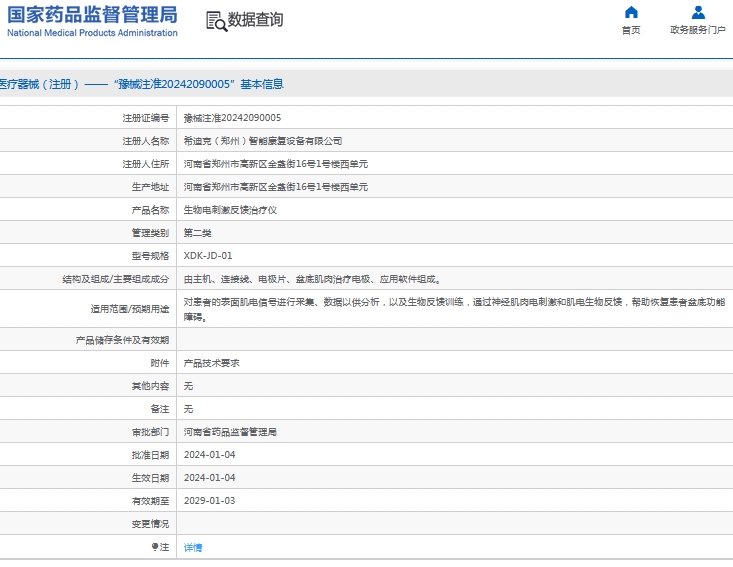Click the 适用范围/预期用途 label
This screenshot has width=733, height=567.
(x=130, y=309)
